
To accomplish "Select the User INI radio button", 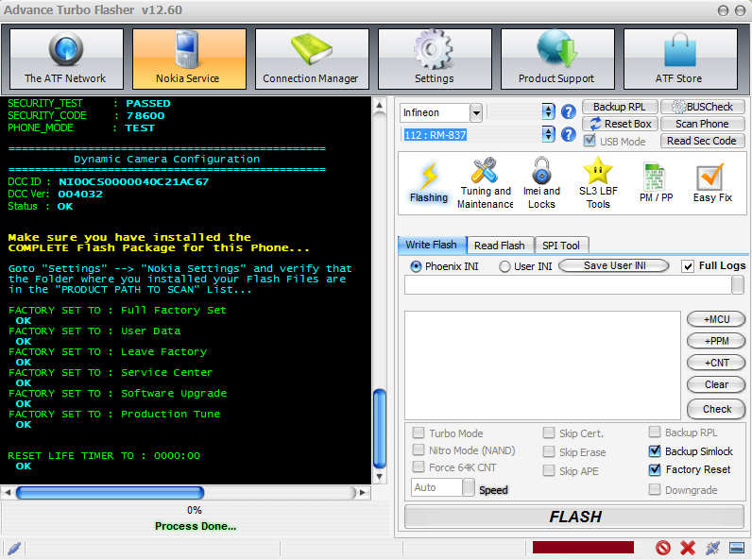I will [505, 266].
